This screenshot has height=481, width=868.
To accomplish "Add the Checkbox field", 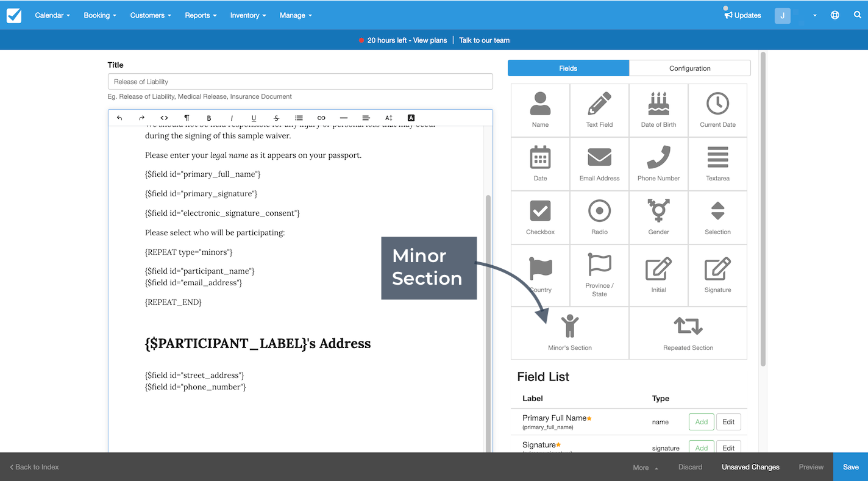I will pyautogui.click(x=540, y=218).
